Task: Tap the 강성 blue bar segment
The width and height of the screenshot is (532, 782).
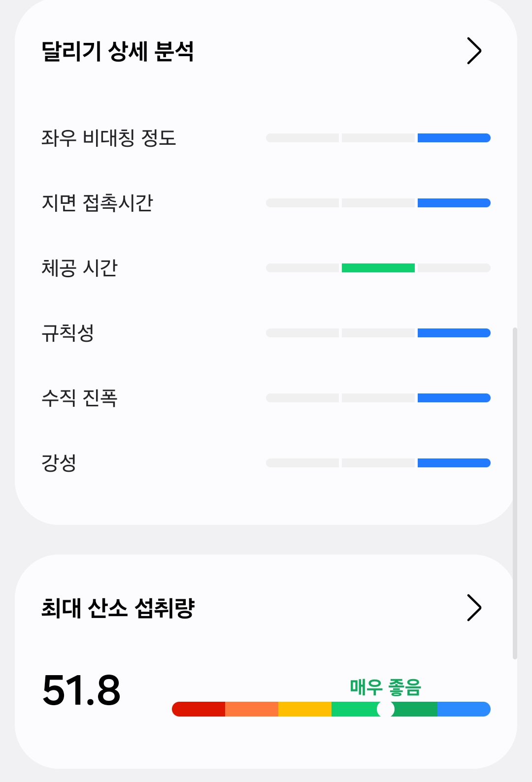Action: [454, 463]
